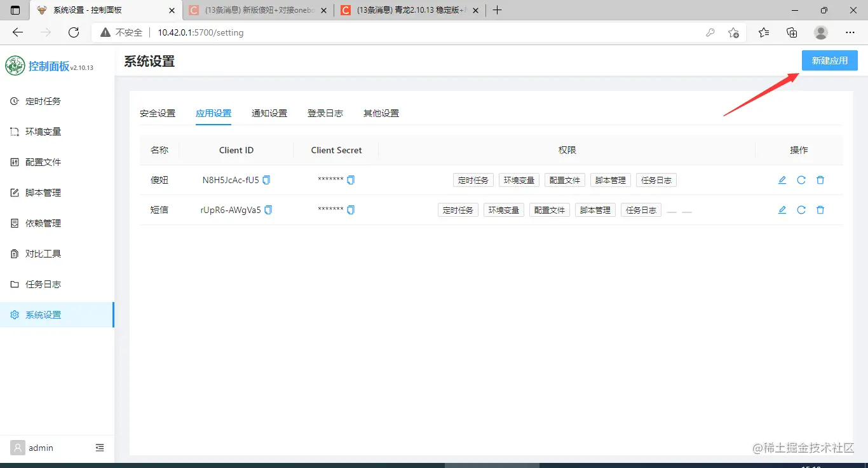Copy the Client ID of 傻妞 app
Screen dimensions: 868x468
click(266, 180)
